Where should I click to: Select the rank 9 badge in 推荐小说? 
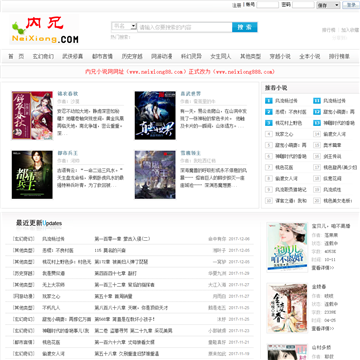269,189
